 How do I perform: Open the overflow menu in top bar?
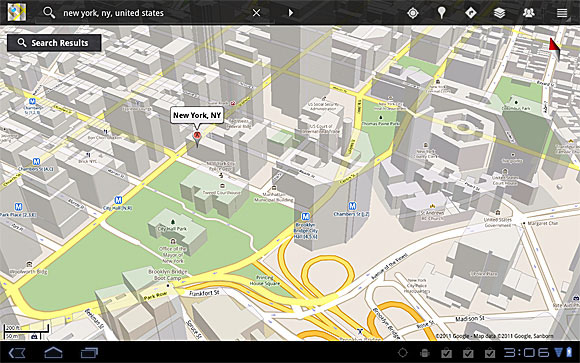coord(562,13)
